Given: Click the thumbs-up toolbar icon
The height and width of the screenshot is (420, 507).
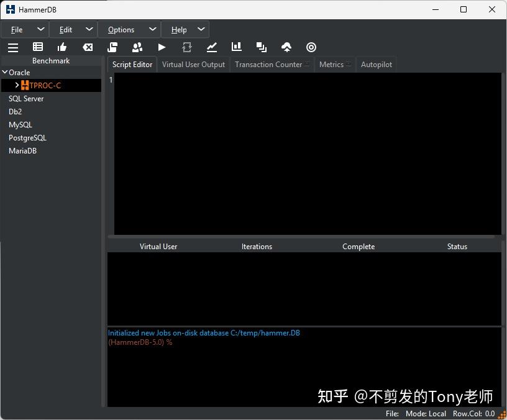Looking at the screenshot, I should [62, 47].
